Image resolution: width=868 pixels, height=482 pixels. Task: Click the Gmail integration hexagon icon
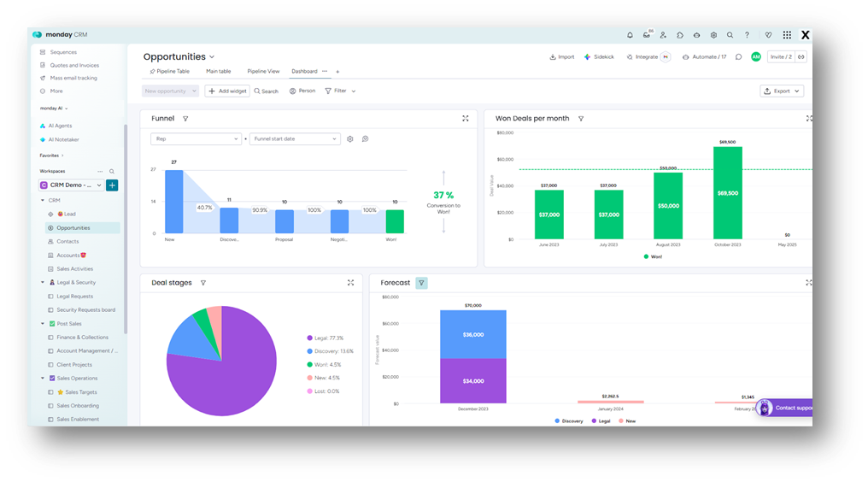(x=666, y=57)
